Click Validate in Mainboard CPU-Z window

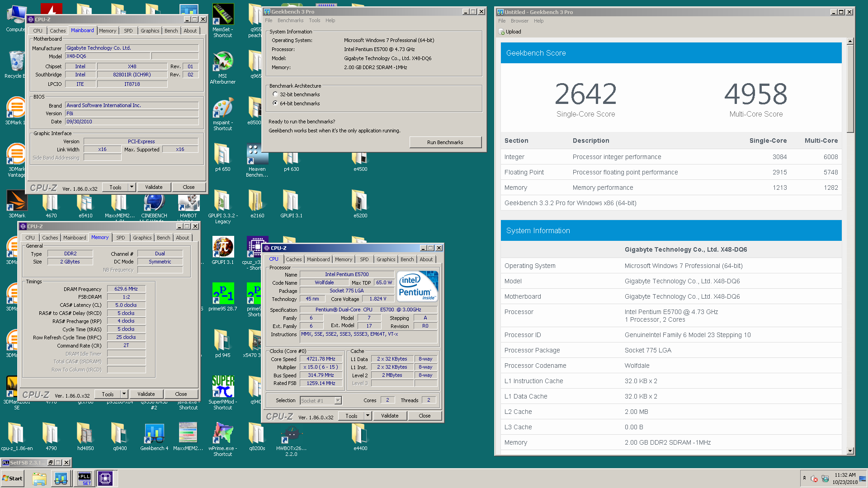coord(154,187)
